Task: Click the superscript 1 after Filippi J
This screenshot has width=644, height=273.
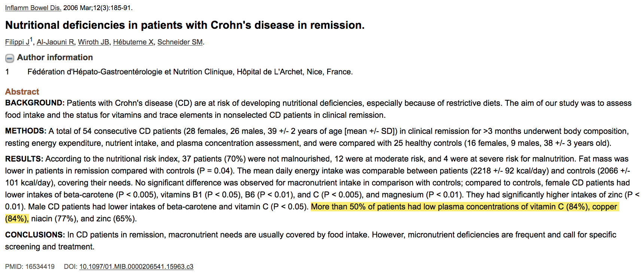Action: click(31, 39)
